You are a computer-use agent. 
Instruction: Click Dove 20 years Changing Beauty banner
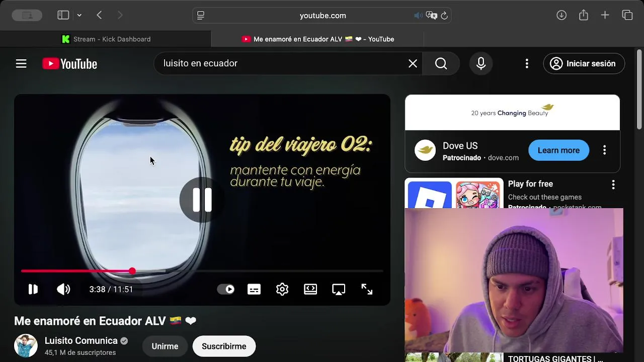(512, 112)
